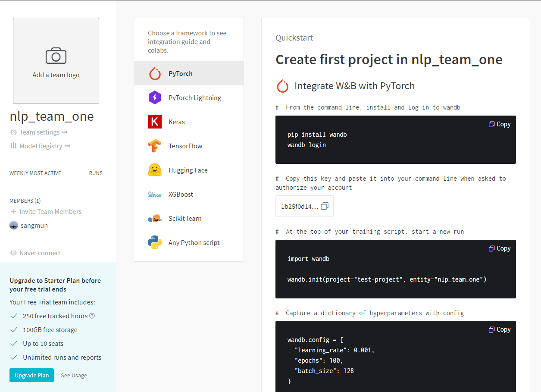Click the Model Registry icon in sidebar
This screenshot has width=541, height=392.
click(13, 146)
